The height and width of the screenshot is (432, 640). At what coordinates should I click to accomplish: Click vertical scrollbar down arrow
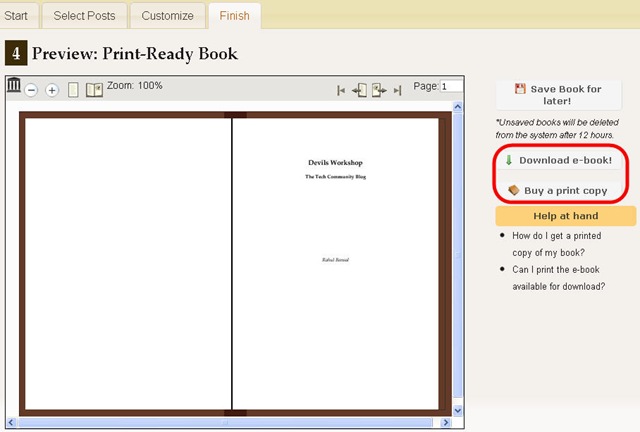point(458,410)
